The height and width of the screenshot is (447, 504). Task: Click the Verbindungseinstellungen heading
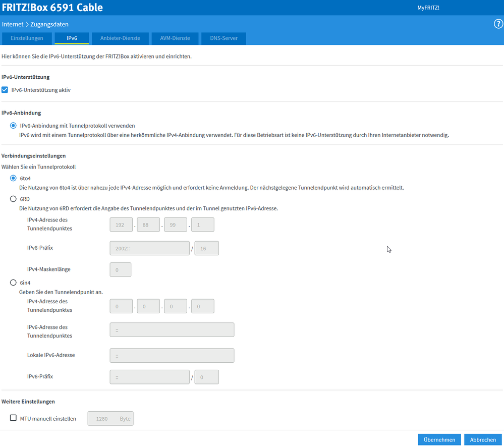[x=33, y=156]
